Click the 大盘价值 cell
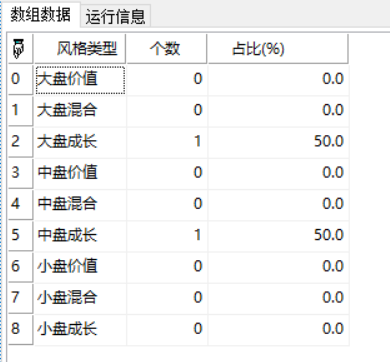The width and height of the screenshot is (390, 362). click(80, 80)
